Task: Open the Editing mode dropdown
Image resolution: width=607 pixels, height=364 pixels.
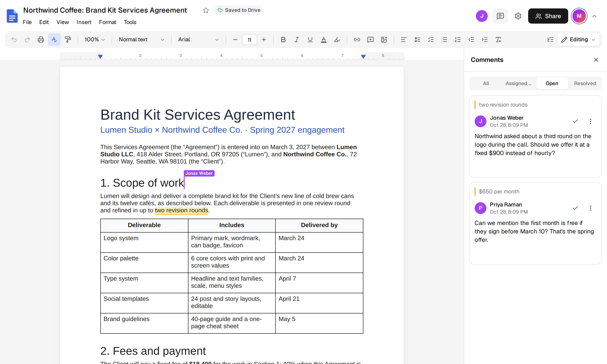Action: coord(578,39)
